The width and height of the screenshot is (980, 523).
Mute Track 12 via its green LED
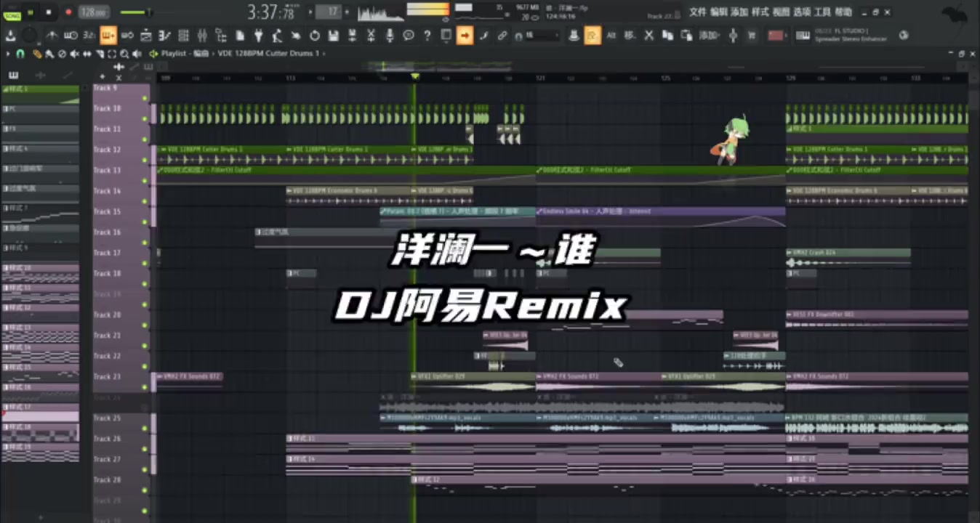click(x=145, y=160)
